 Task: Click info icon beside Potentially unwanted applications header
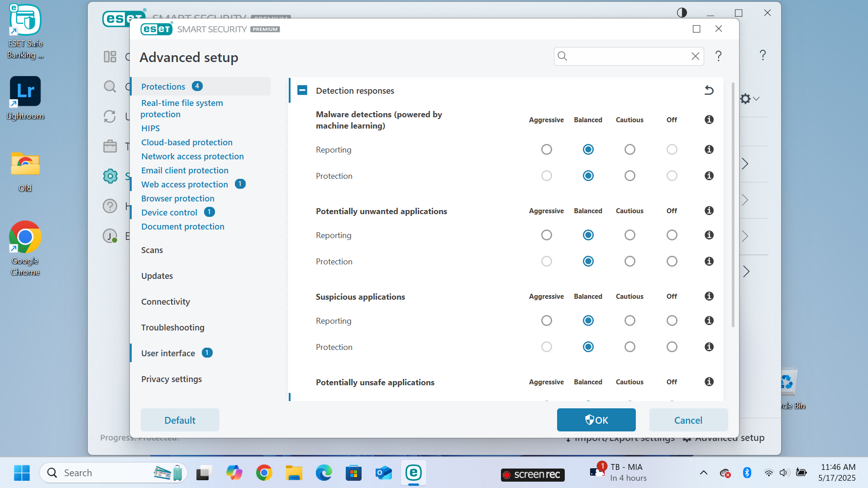click(709, 211)
